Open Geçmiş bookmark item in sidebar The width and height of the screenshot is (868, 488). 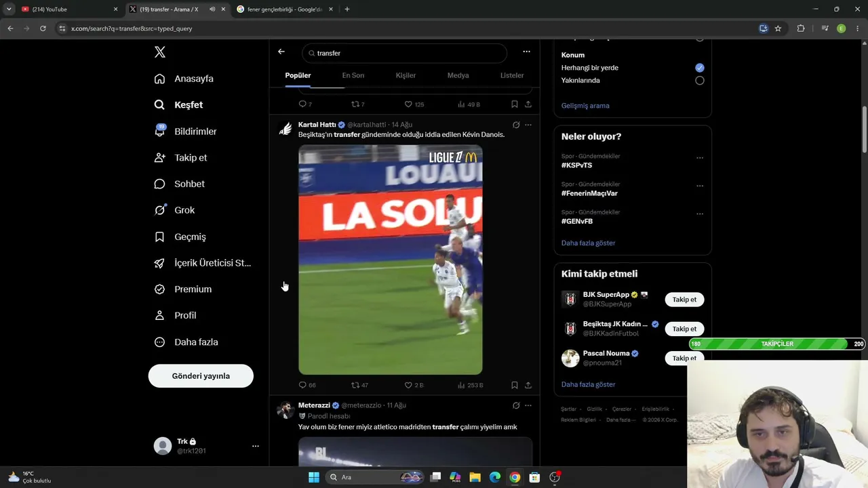coord(180,237)
